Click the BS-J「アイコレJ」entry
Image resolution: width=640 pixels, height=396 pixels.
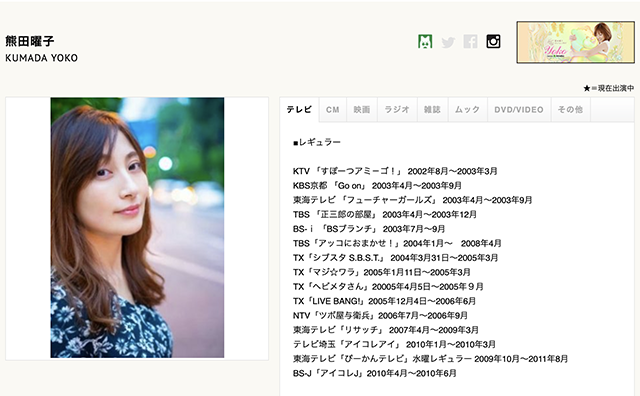(x=375, y=373)
